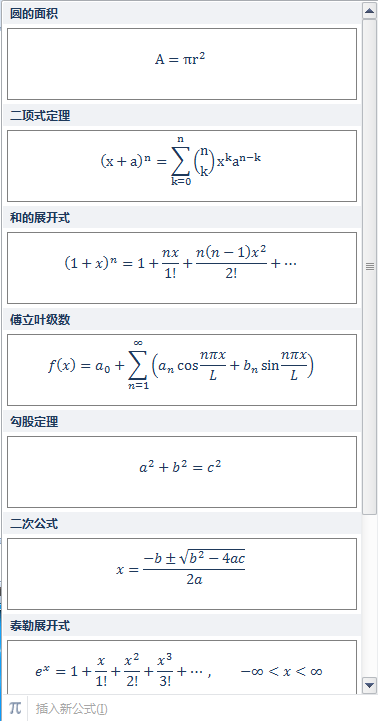This screenshot has height=721, width=378.
Task: Click the 勾股定理 heading
Action: [34, 422]
